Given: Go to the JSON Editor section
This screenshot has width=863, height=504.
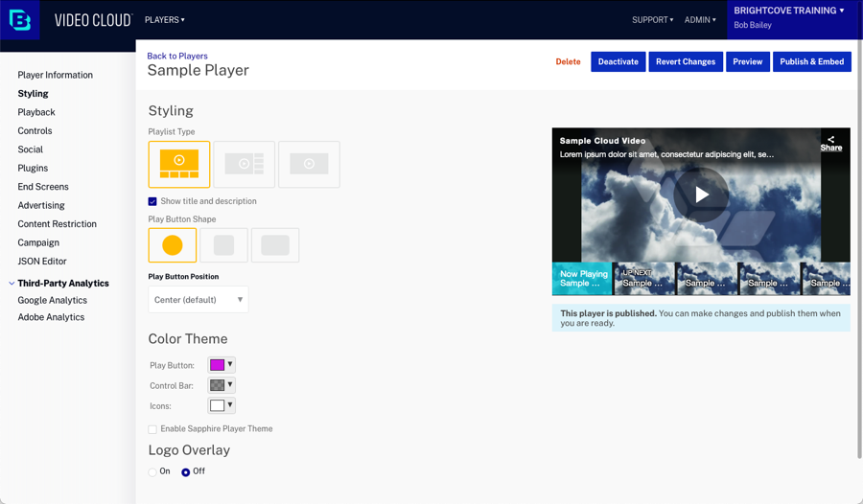Looking at the screenshot, I should click(42, 261).
